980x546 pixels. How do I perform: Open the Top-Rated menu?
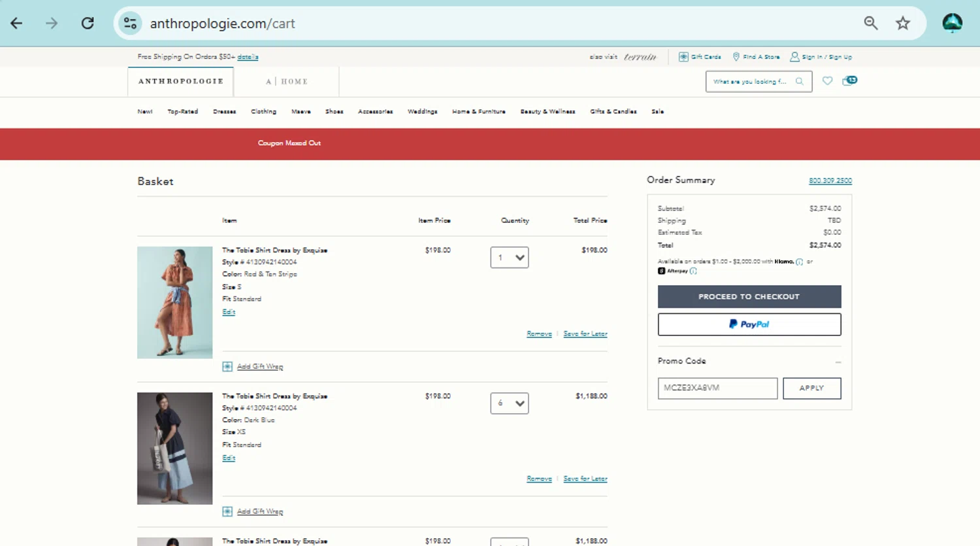click(x=182, y=112)
